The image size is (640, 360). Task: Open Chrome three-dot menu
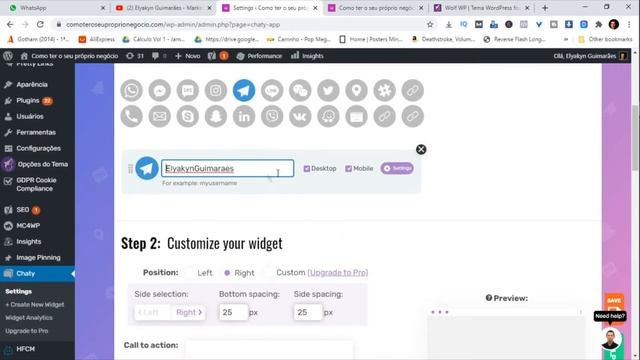pyautogui.click(x=629, y=24)
